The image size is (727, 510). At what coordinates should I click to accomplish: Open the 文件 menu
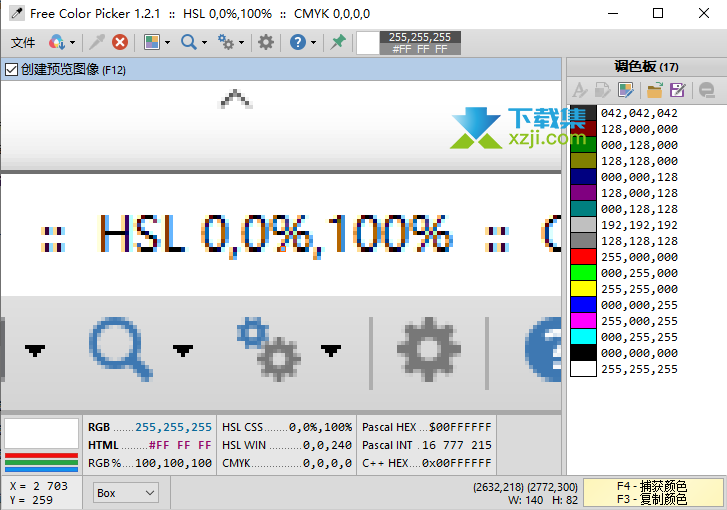[x=23, y=43]
